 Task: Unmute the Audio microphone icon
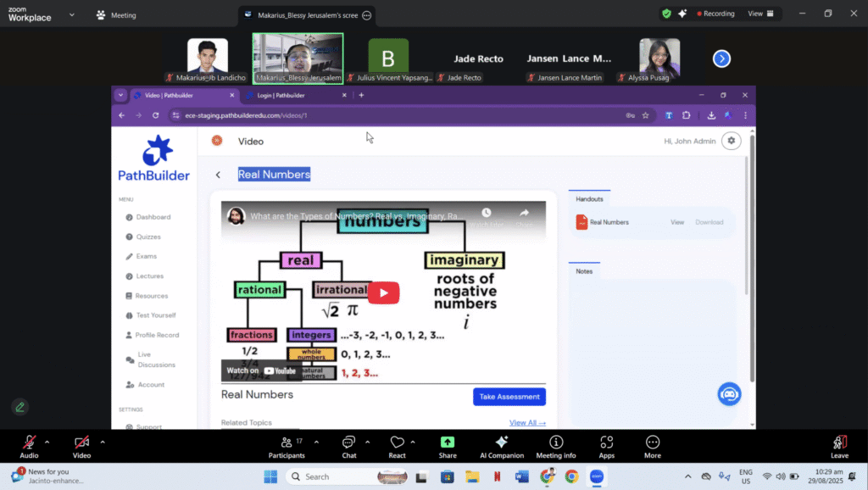[x=29, y=443]
